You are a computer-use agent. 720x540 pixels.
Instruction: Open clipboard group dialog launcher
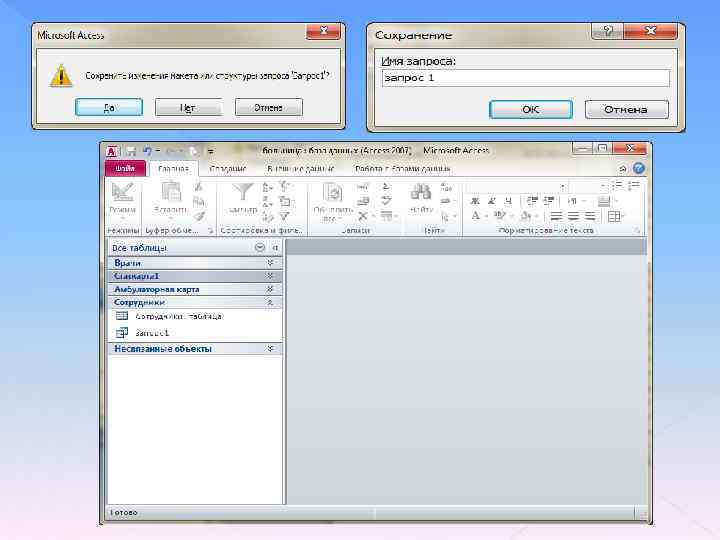(x=211, y=231)
